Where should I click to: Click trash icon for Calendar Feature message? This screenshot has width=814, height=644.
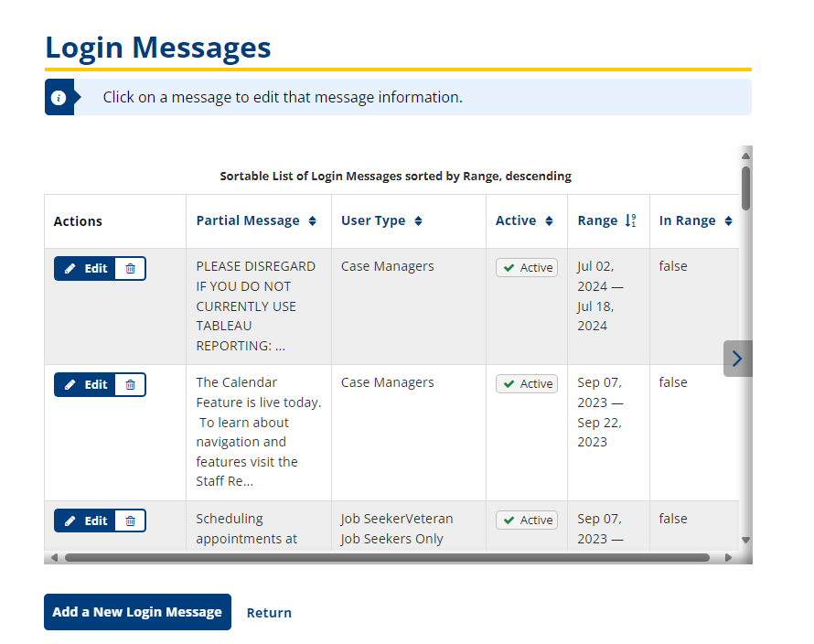point(130,385)
